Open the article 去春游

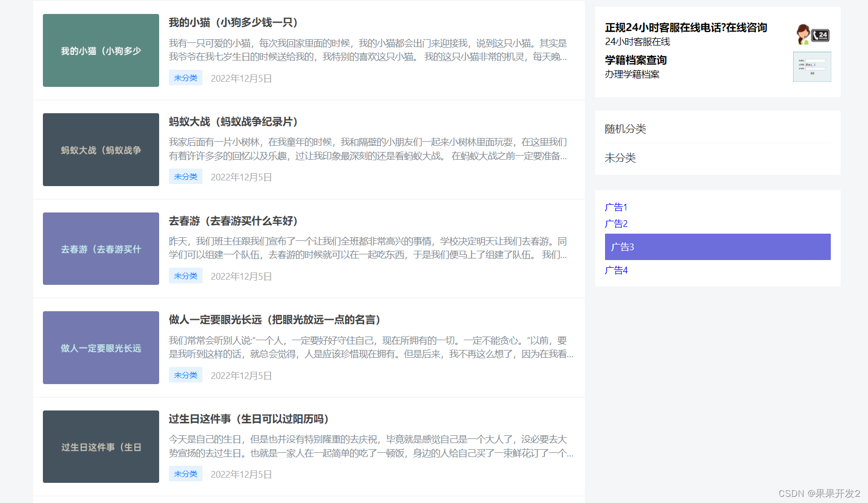233,221
